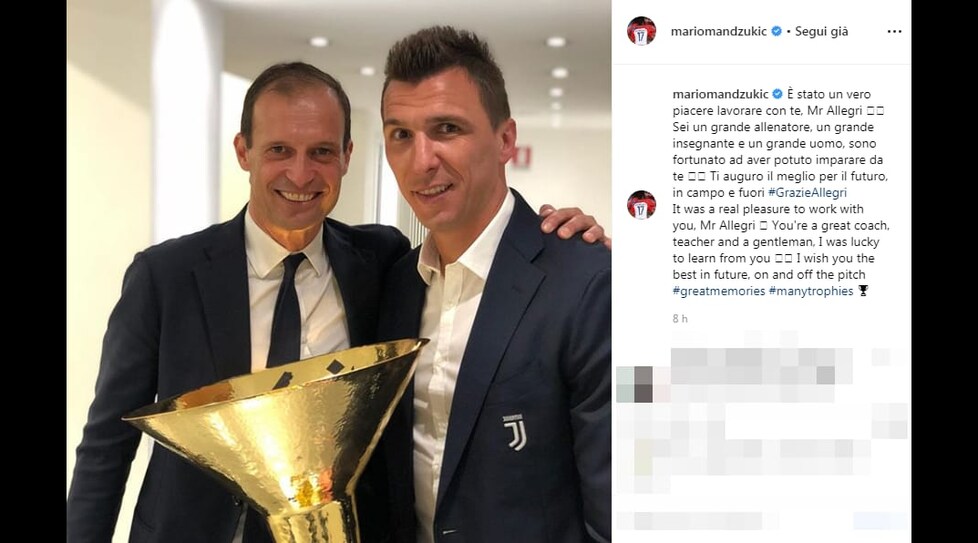Click the profile avatar beside the caption
This screenshot has height=543, width=978.
coord(641,204)
